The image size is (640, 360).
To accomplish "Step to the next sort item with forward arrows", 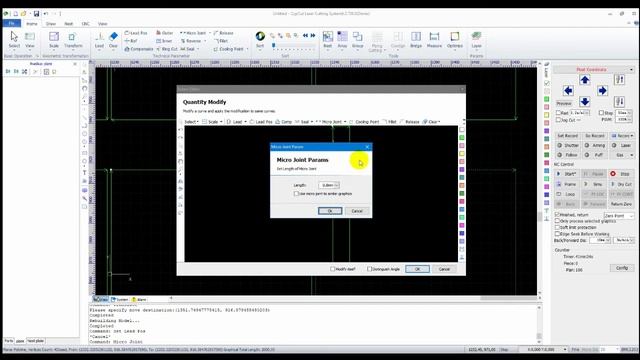I will point(313,36).
